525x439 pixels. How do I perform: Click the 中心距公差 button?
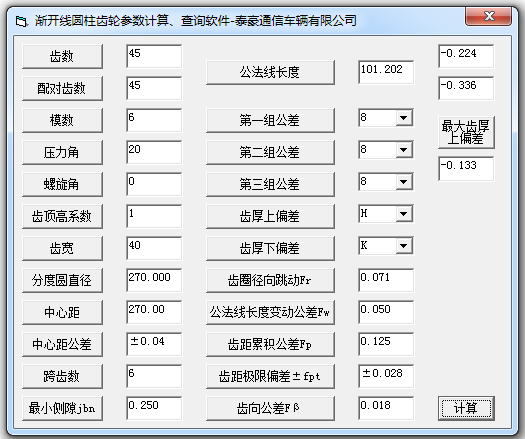(62, 345)
